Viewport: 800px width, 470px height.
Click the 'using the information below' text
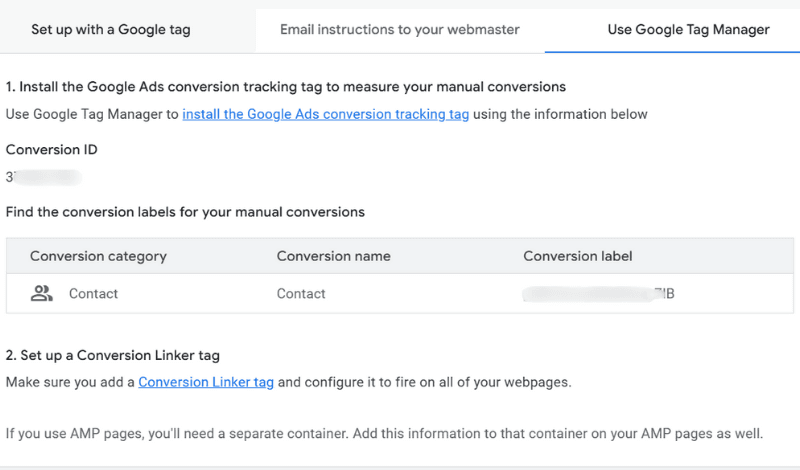(560, 114)
